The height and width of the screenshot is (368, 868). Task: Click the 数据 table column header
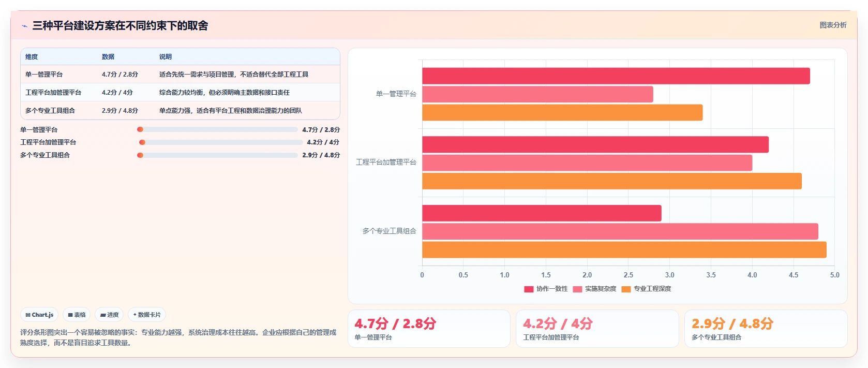[108, 57]
